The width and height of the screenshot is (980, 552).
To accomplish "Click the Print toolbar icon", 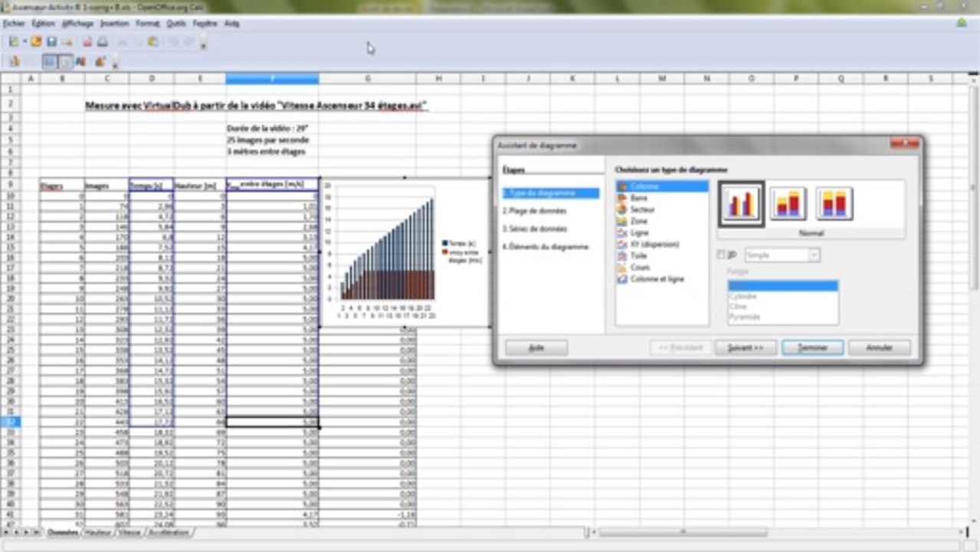I will [102, 41].
